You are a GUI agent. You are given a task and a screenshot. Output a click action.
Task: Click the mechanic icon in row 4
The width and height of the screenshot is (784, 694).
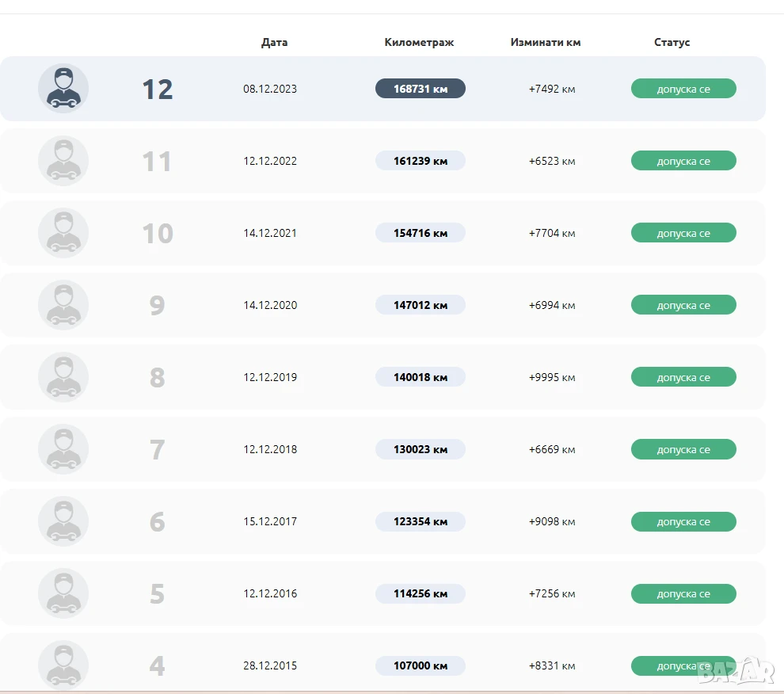coord(63,665)
